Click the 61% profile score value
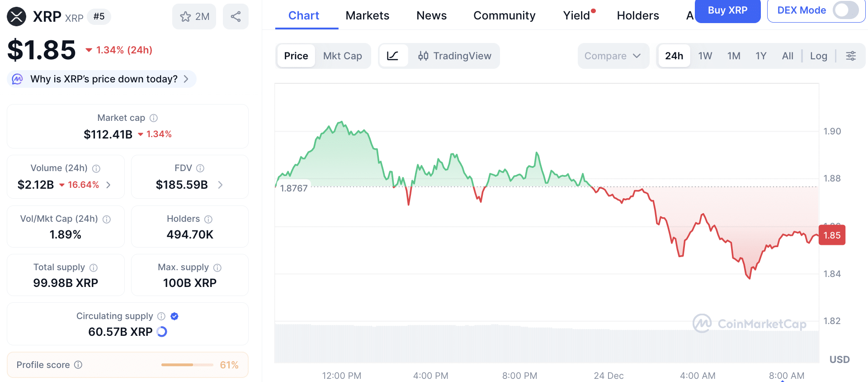The image size is (868, 382). click(x=229, y=365)
